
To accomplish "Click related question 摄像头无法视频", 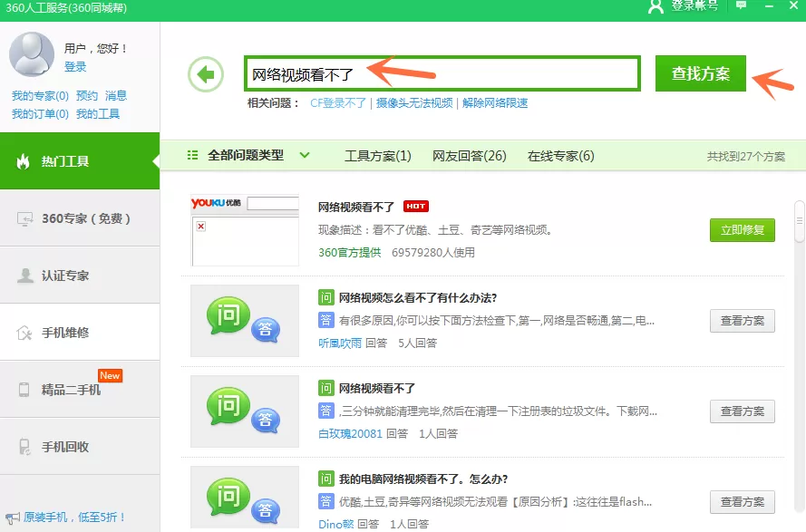I will point(414,103).
